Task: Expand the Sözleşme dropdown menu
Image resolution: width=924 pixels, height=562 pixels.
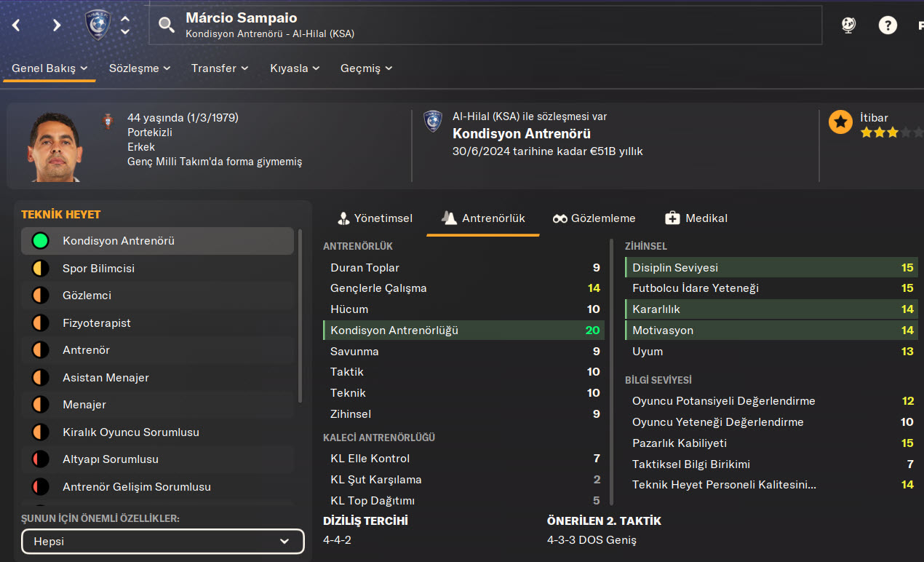Action: pos(140,68)
